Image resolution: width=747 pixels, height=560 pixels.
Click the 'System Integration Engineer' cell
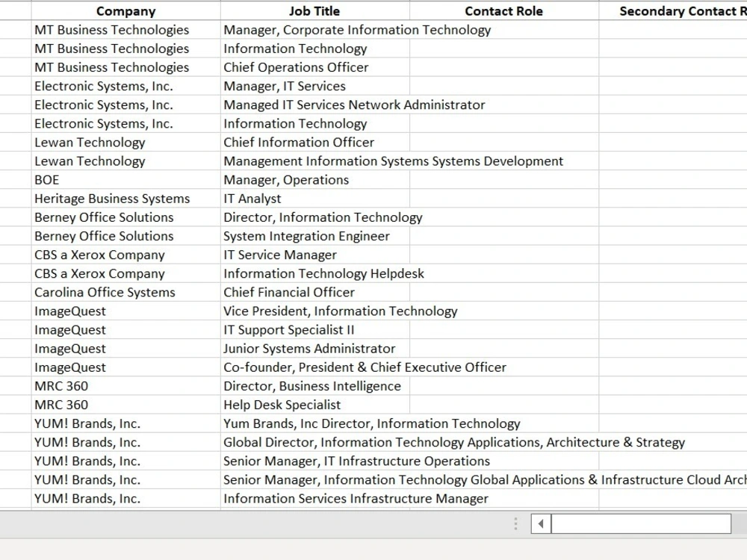pyautogui.click(x=314, y=236)
